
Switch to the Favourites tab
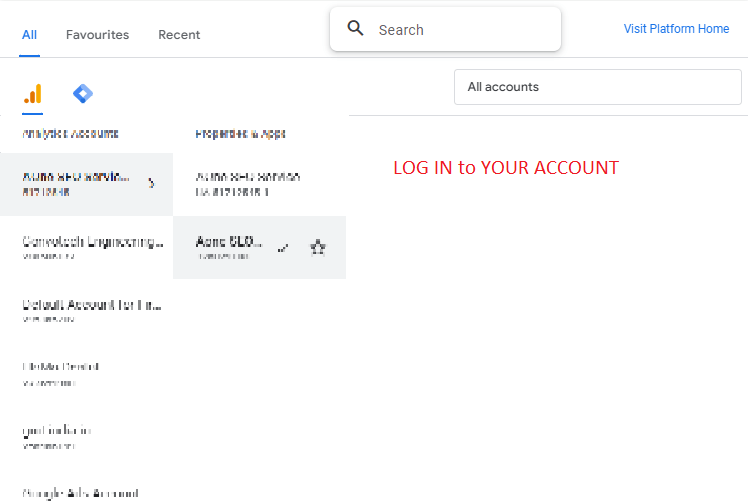click(x=97, y=35)
